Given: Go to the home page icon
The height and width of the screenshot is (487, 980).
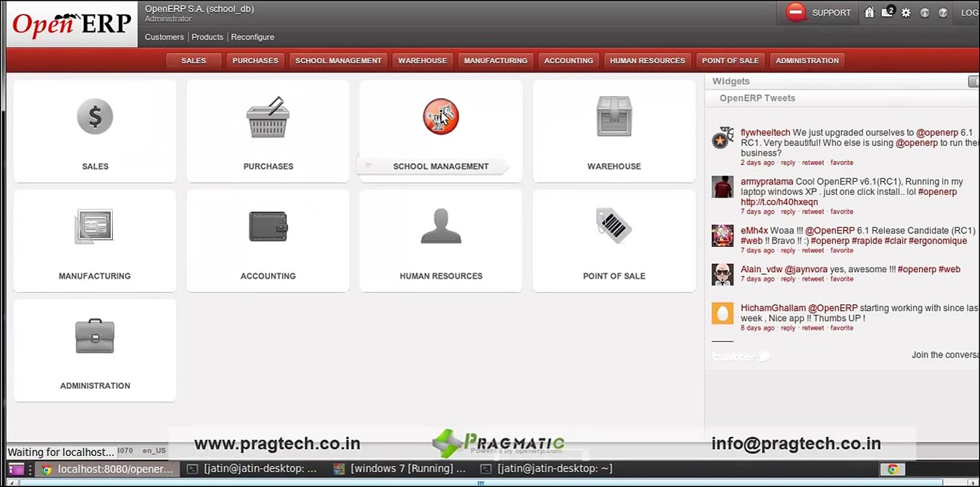Looking at the screenshot, I should pos(869,12).
